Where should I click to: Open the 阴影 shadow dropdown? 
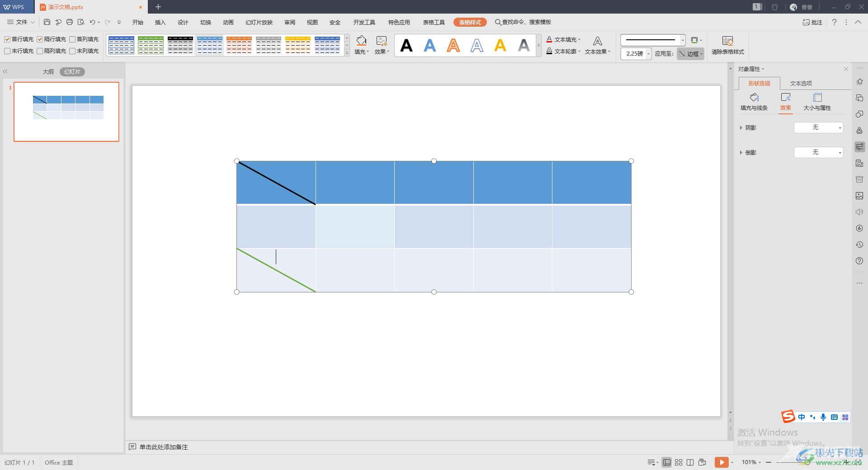[819, 127]
